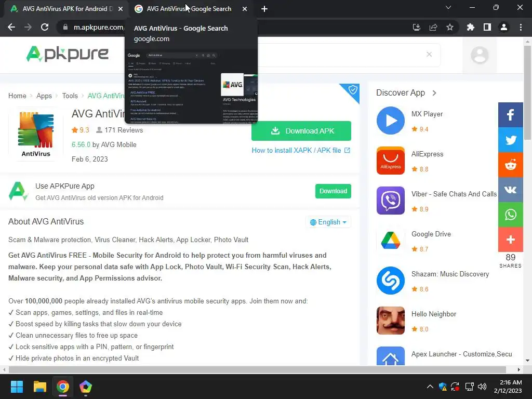Close the Google Search tab
Screen dimensions: 532x399
[245, 9]
